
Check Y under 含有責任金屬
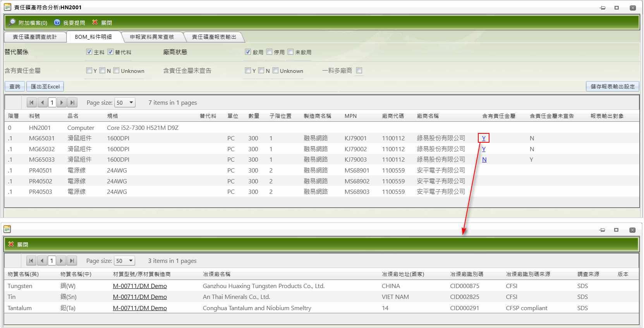(89, 70)
